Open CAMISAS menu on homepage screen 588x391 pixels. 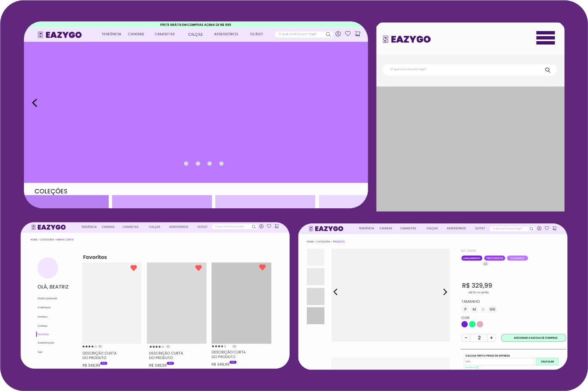pyautogui.click(x=136, y=34)
